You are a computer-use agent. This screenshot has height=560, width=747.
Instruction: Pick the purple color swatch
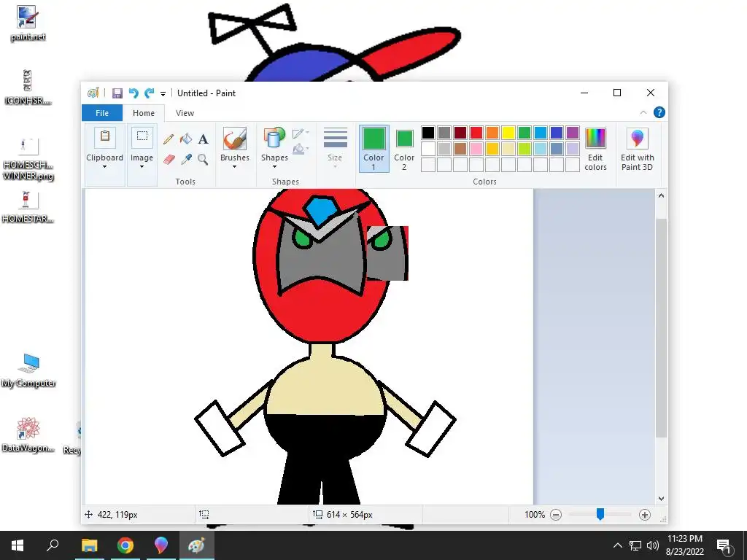572,133
